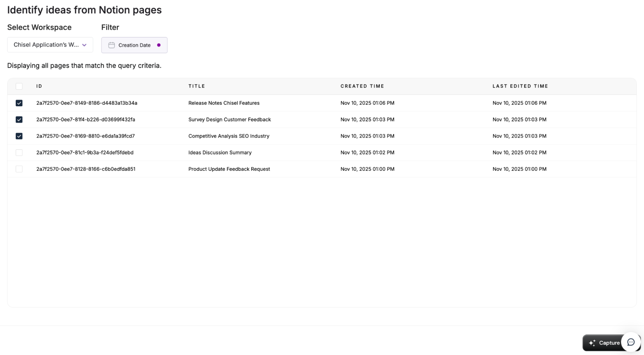Open the Select Workspace dropdown
Screen dimensions: 644x355
tap(46, 45)
